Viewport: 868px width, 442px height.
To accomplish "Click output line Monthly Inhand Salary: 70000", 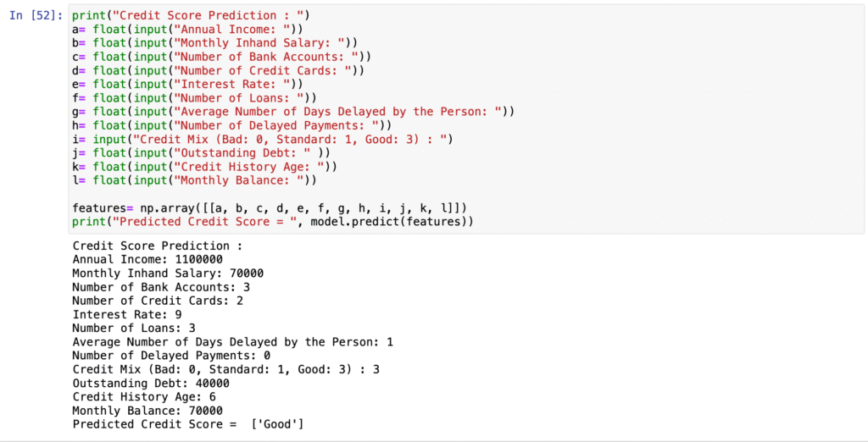I will (x=168, y=273).
